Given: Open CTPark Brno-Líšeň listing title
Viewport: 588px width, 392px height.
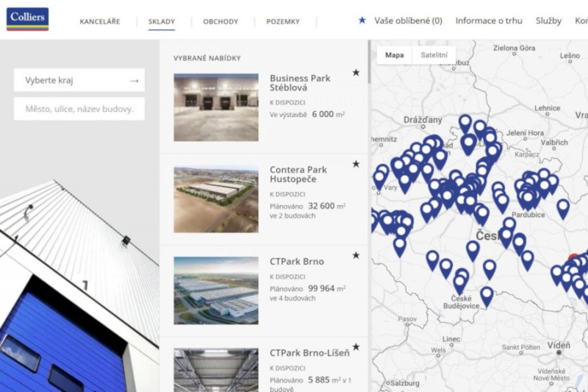Looking at the screenshot, I should coord(309,353).
